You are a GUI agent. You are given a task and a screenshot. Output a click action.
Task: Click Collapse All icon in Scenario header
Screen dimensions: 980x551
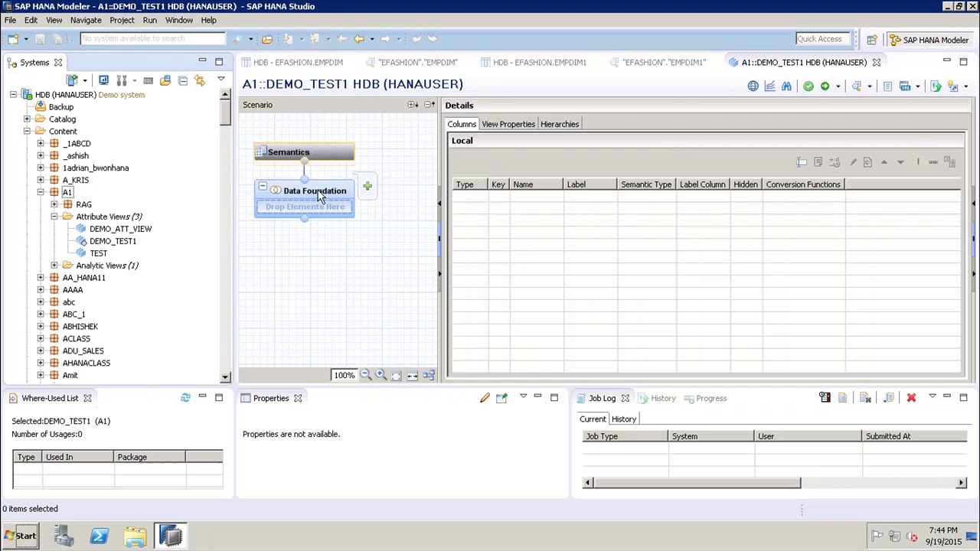pyautogui.click(x=429, y=105)
